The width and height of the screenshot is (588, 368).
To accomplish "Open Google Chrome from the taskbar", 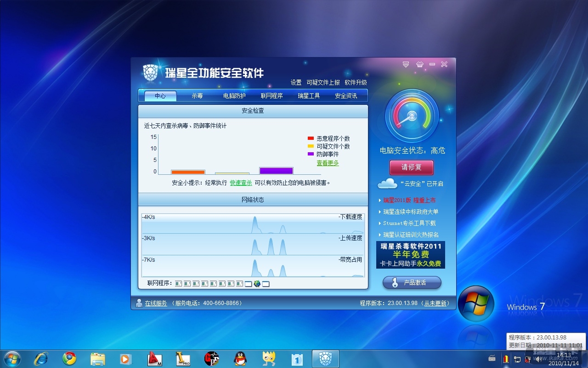I will pyautogui.click(x=69, y=359).
